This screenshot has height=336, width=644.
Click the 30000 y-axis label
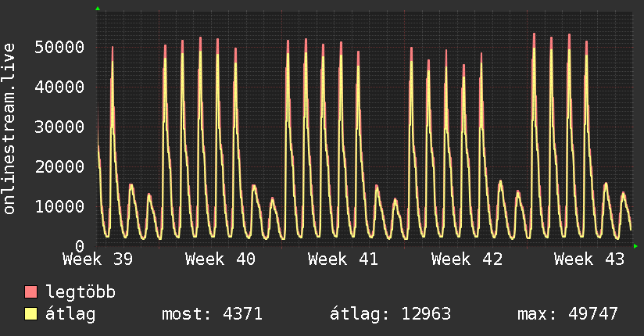(59, 127)
